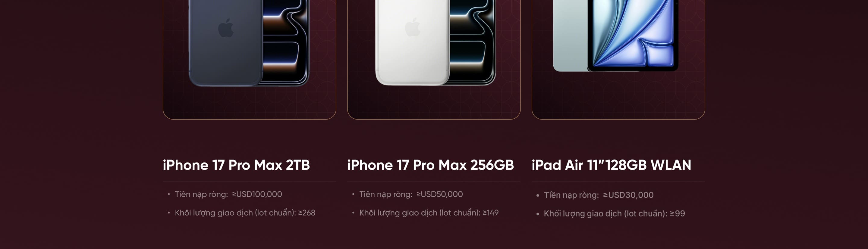Click the blue iPad Air product image
The image size is (868, 249).
point(616,35)
